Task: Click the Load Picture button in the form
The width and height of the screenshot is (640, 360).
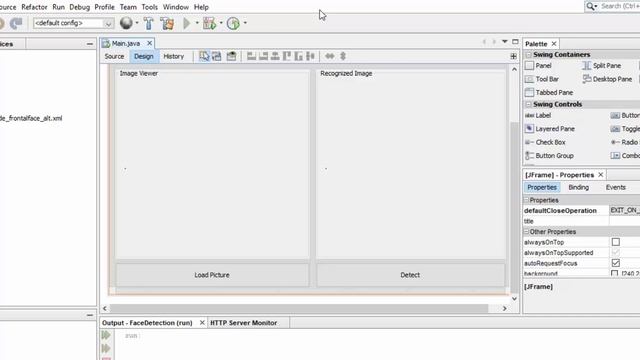Action: point(212,275)
